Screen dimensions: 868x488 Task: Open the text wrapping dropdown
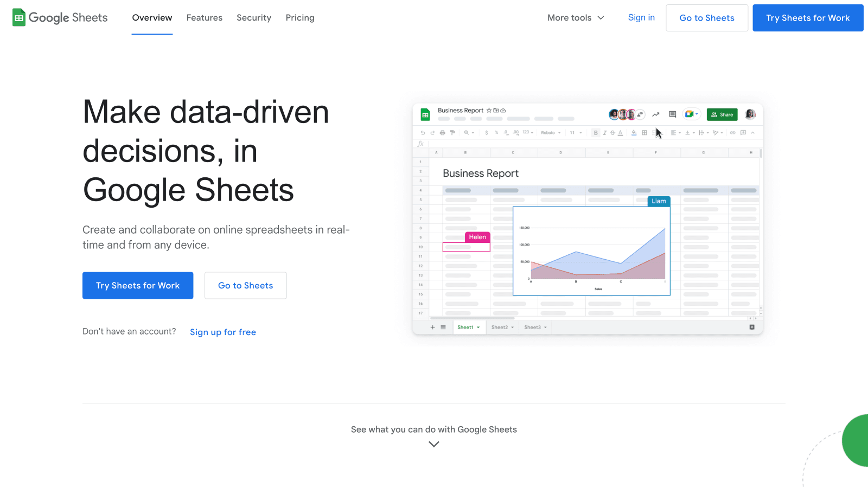point(704,132)
